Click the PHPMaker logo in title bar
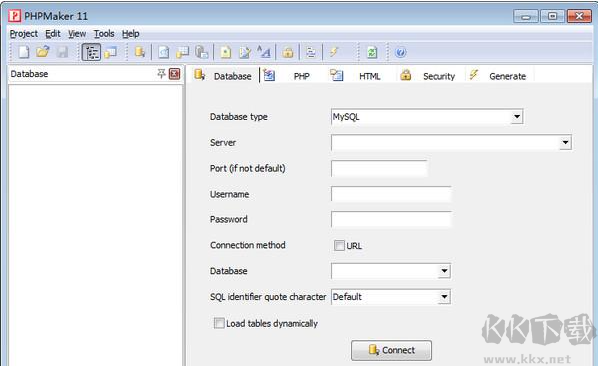This screenshot has height=366, width=598. [14, 16]
